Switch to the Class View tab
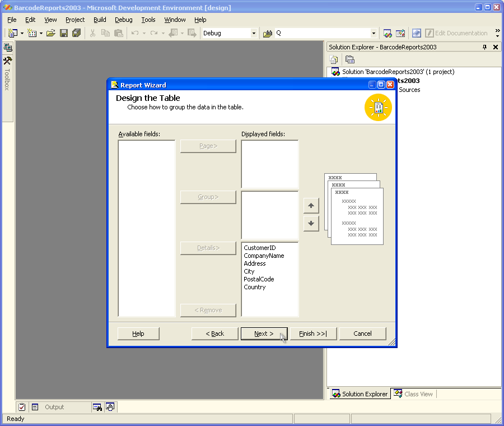Viewport: 504px width, 426px height. [x=413, y=394]
